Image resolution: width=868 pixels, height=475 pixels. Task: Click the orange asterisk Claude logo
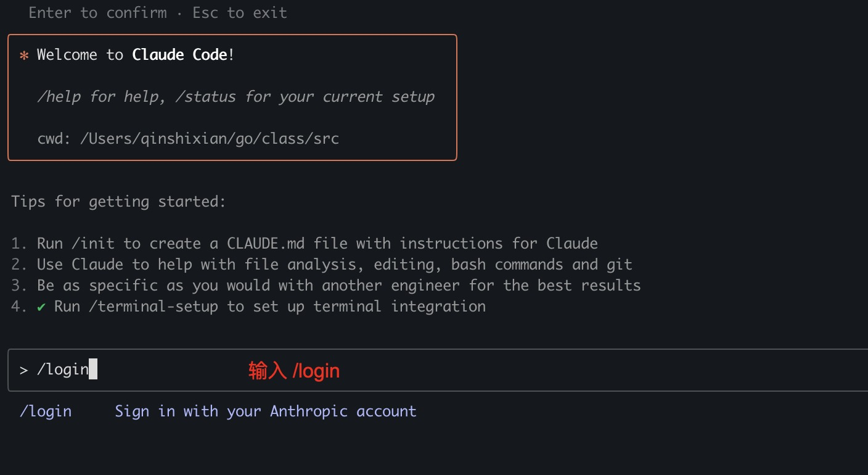coord(24,56)
